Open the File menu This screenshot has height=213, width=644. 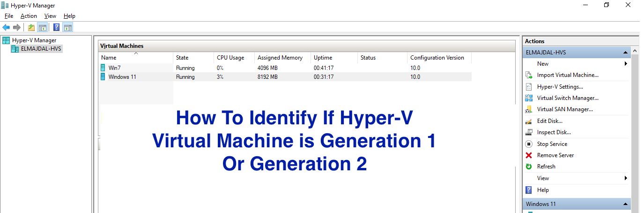9,16
